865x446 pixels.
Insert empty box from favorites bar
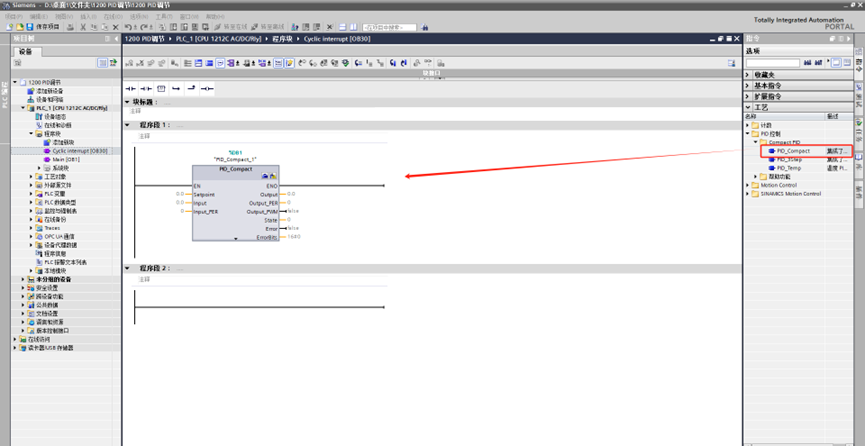(x=161, y=88)
